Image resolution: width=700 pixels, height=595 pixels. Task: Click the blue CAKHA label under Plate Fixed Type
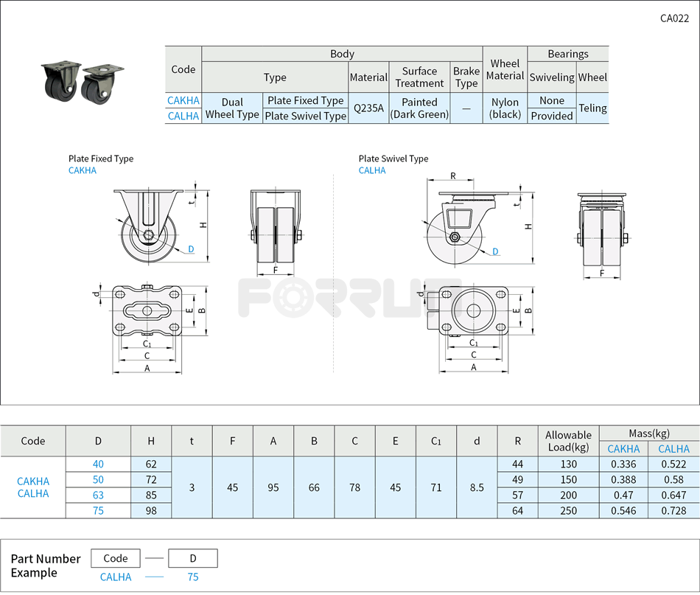point(83,170)
